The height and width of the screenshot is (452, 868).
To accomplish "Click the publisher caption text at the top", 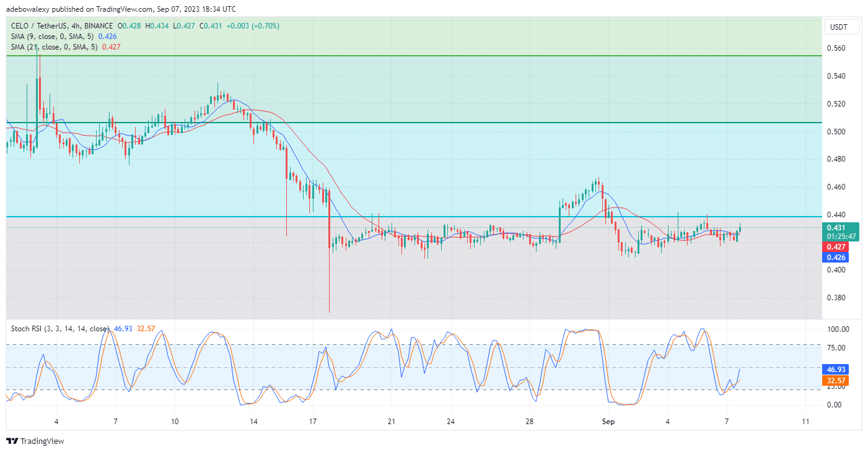I will coord(121,9).
